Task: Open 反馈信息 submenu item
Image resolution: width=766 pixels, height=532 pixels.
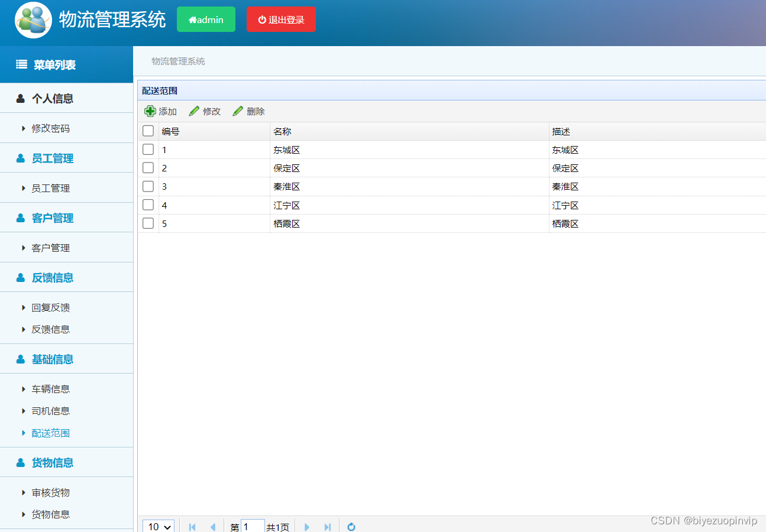Action: point(51,329)
